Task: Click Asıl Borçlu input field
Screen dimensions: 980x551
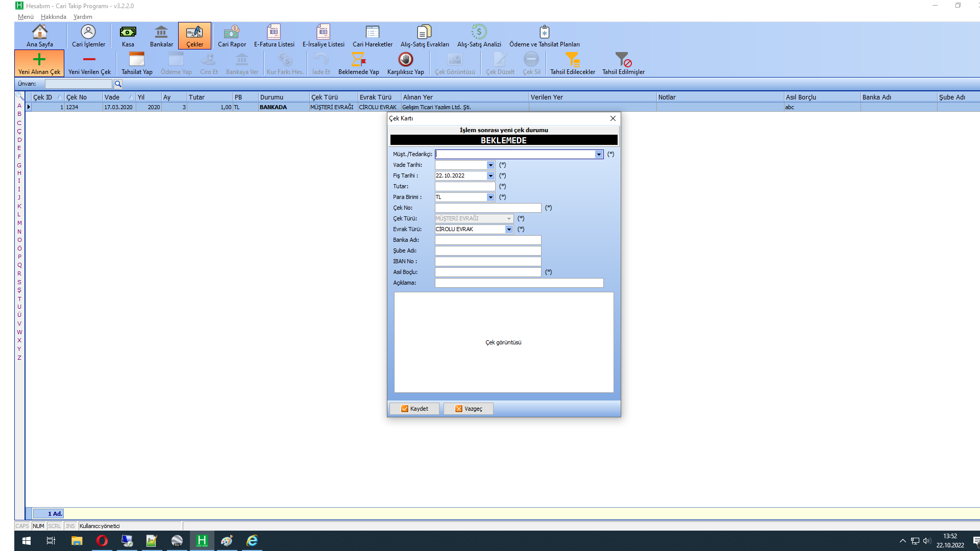Action: (x=488, y=272)
